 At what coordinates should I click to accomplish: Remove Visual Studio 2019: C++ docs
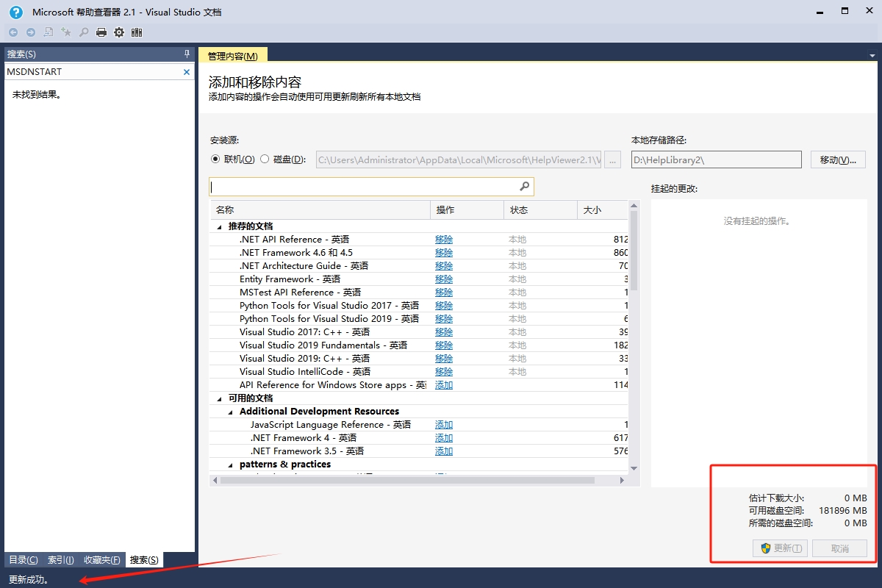(444, 359)
